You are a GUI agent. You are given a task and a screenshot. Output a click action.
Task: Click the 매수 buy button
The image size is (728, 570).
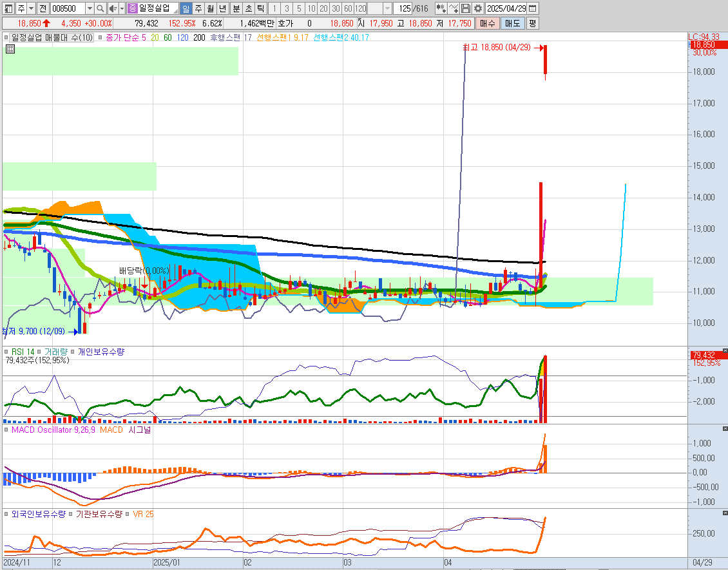point(488,23)
